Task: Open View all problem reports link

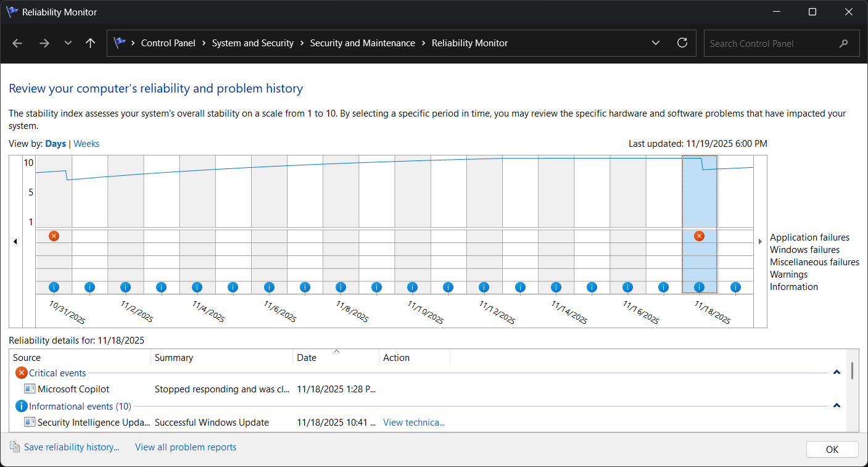Action: click(x=186, y=447)
